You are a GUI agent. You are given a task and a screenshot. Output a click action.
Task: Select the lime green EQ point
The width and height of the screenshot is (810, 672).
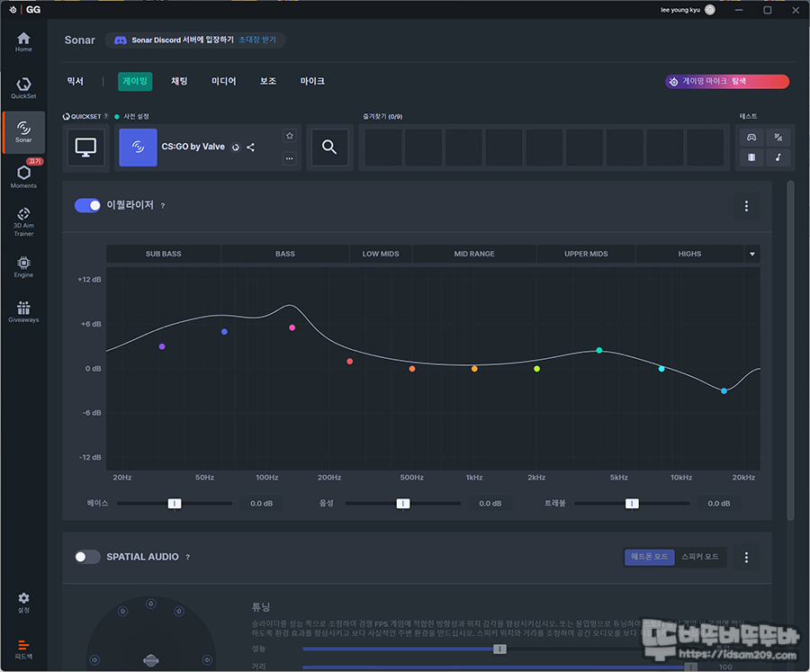[536, 369]
